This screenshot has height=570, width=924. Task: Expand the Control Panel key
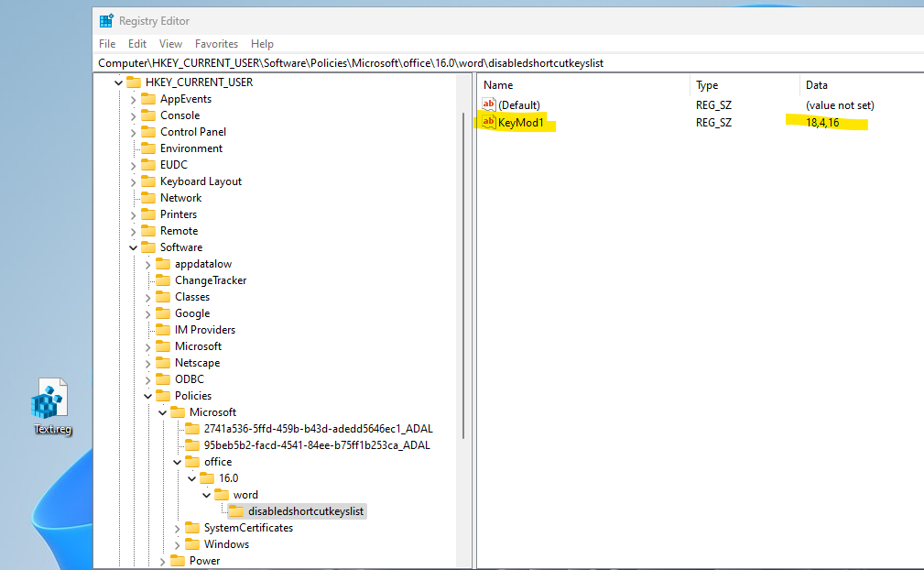point(133,133)
